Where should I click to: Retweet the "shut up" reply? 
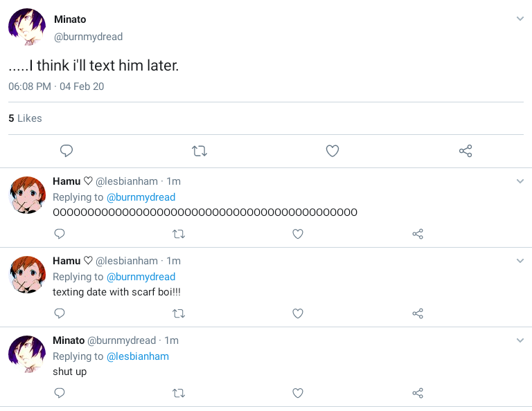tap(178, 393)
